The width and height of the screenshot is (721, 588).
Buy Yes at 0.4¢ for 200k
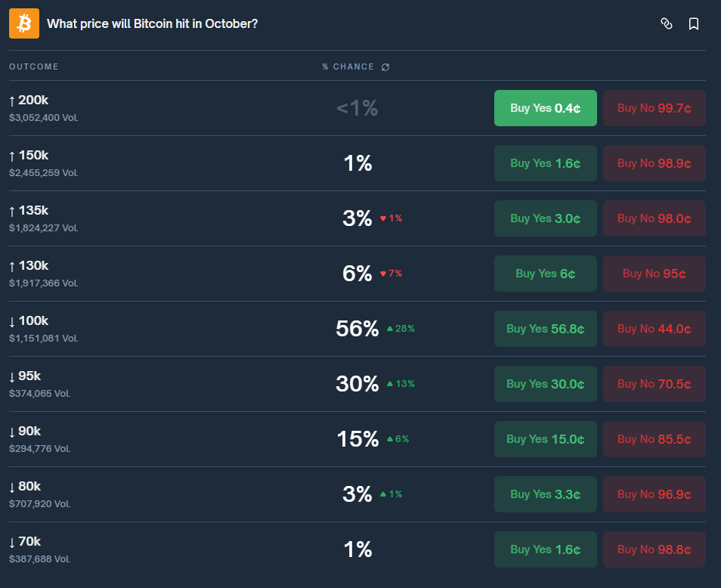[x=545, y=108]
